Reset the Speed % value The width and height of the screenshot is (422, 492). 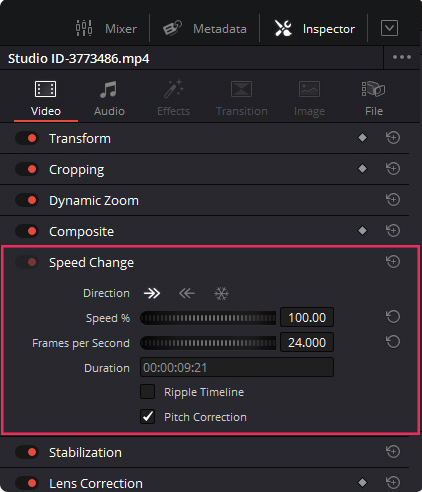[x=393, y=317]
